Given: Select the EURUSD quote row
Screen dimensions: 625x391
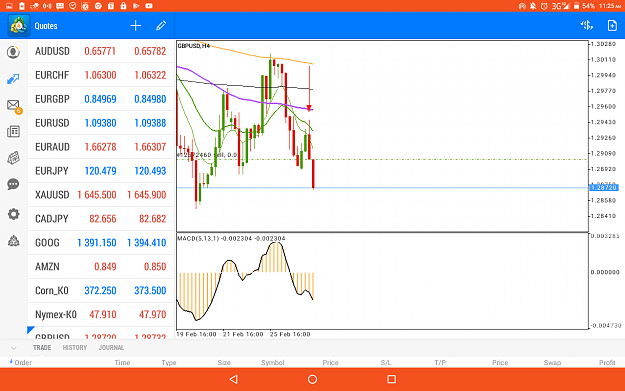Looking at the screenshot, I should 101,123.
